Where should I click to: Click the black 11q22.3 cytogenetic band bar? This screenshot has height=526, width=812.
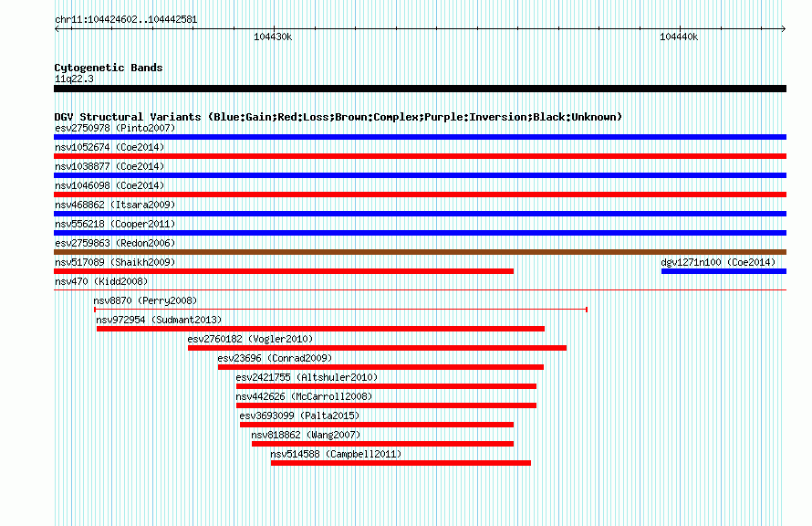(x=420, y=89)
